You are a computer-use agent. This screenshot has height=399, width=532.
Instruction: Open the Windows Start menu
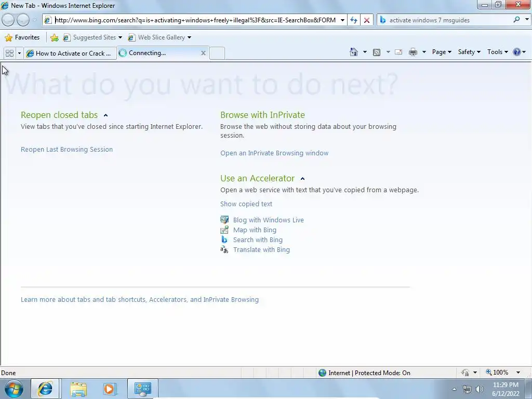click(14, 389)
